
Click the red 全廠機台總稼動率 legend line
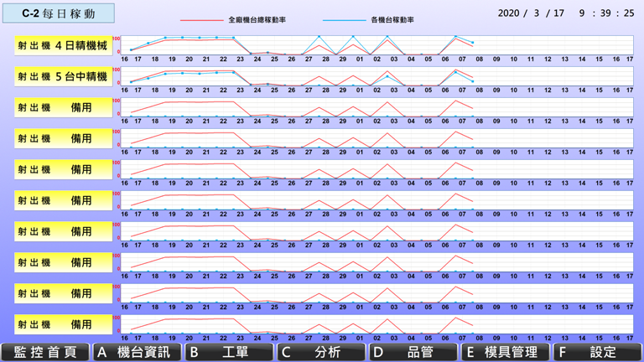(202, 19)
